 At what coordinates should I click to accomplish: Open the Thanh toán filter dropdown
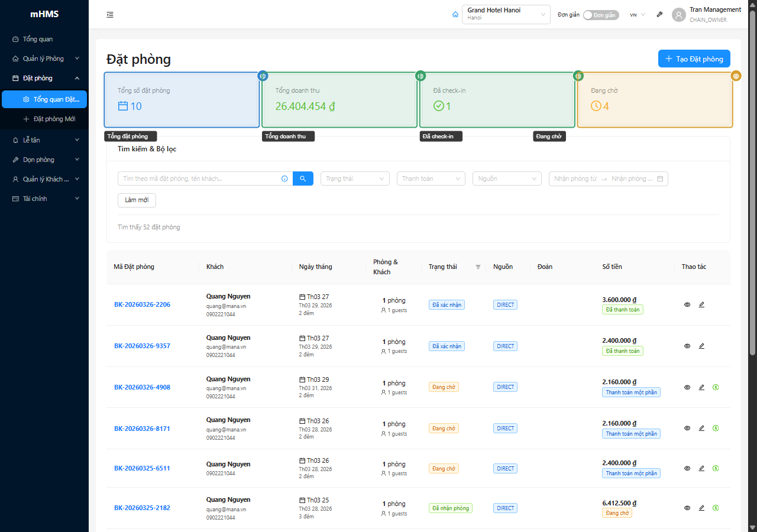pos(431,179)
